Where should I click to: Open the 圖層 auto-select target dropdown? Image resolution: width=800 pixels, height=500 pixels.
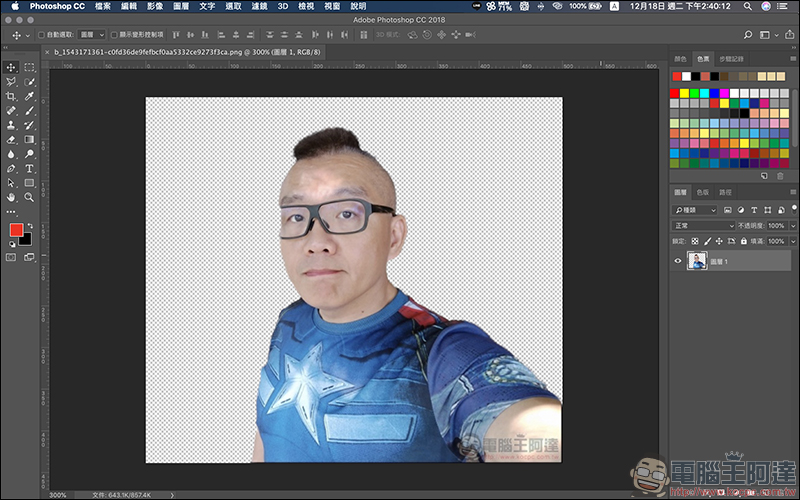click(x=92, y=35)
